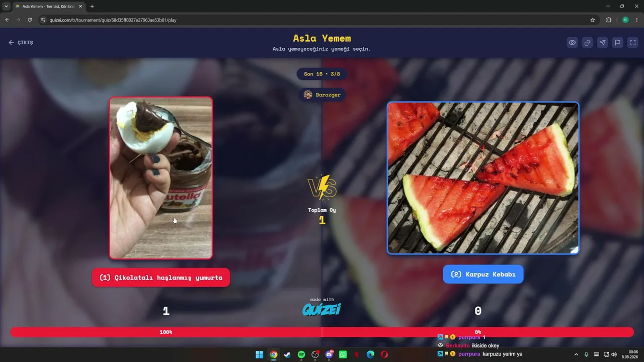Open WhatsApp from the taskbar

pyautogui.click(x=343, y=354)
